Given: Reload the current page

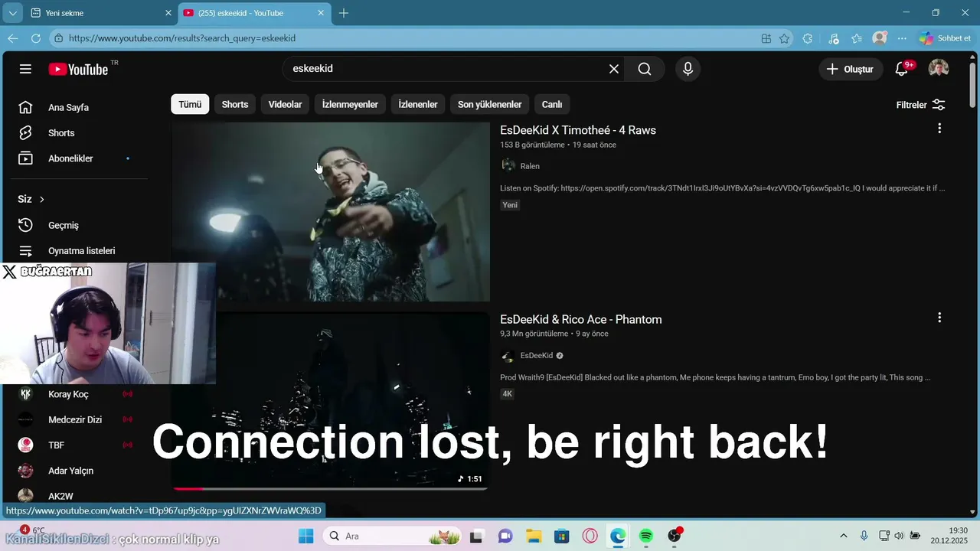Looking at the screenshot, I should tap(36, 38).
